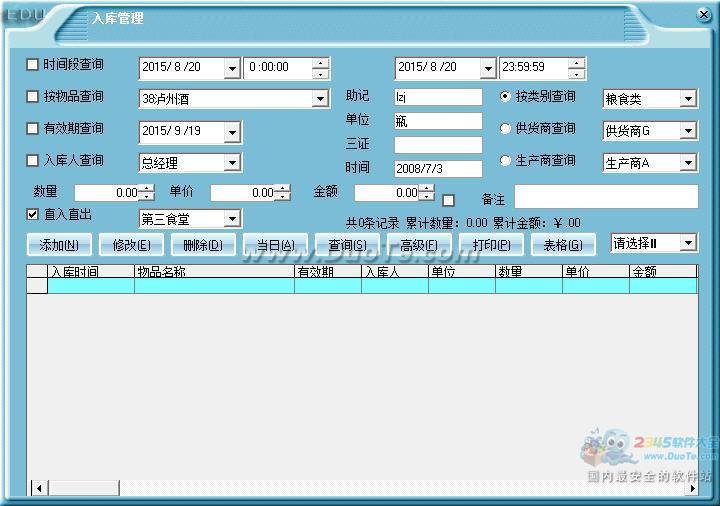Click the horizontal scrollbar left arrow

pyautogui.click(x=39, y=488)
